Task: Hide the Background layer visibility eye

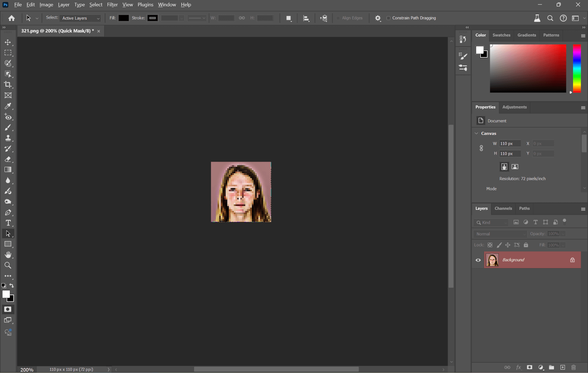Action: 478,260
